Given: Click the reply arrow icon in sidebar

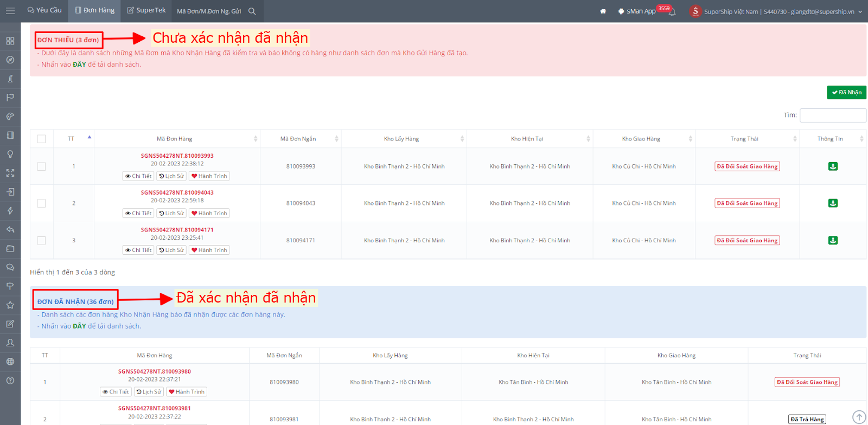Looking at the screenshot, I should pos(10,229).
